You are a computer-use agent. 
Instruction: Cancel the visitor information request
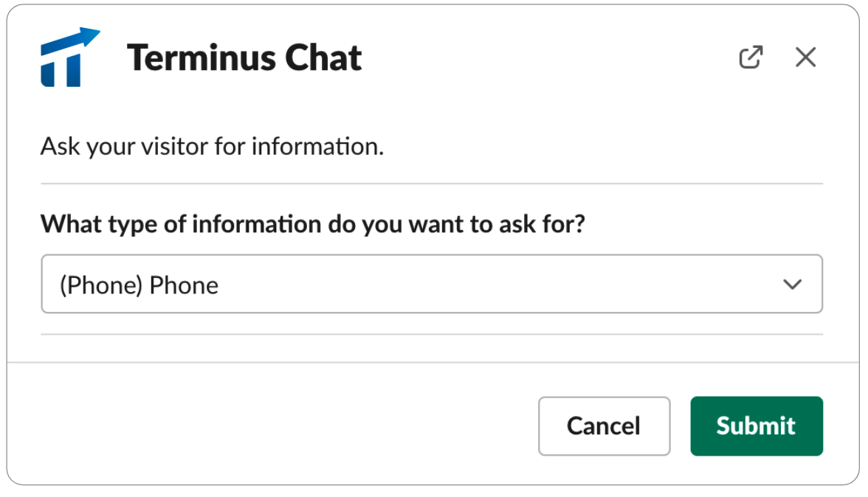click(604, 425)
